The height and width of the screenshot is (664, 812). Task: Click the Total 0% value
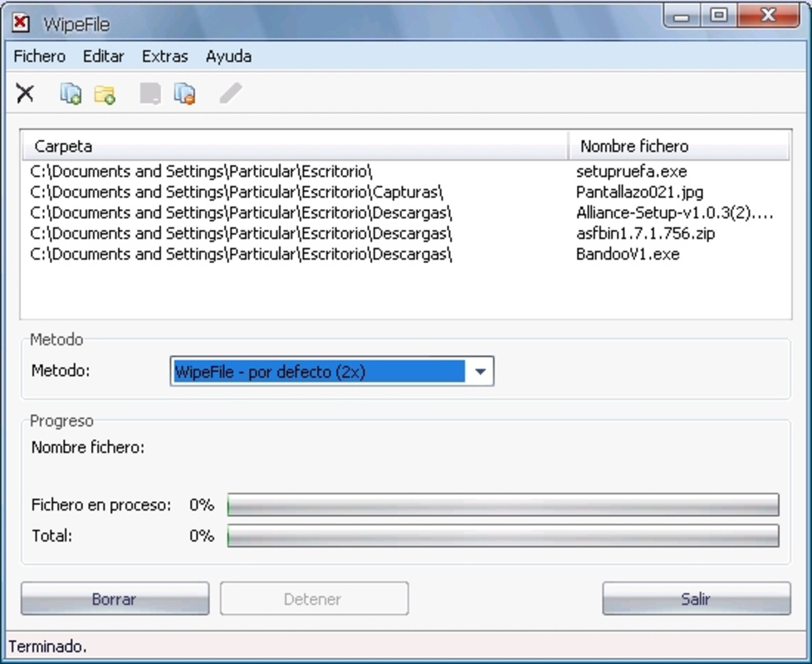point(202,535)
